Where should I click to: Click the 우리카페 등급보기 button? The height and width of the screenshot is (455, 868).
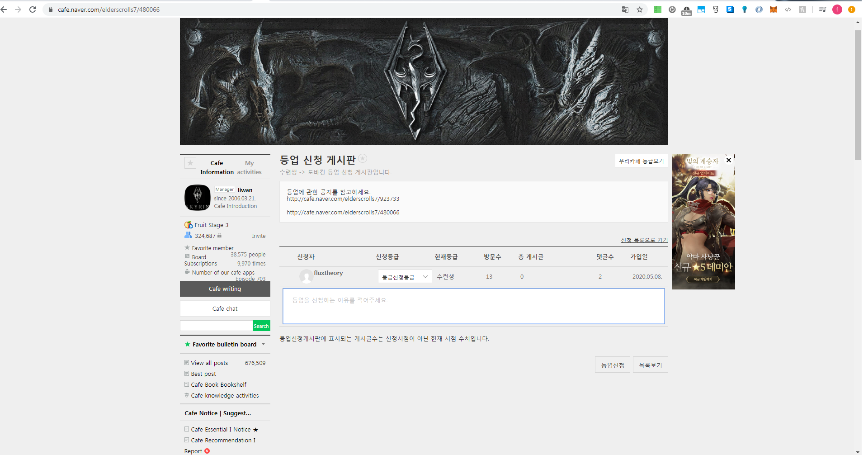pyautogui.click(x=641, y=161)
